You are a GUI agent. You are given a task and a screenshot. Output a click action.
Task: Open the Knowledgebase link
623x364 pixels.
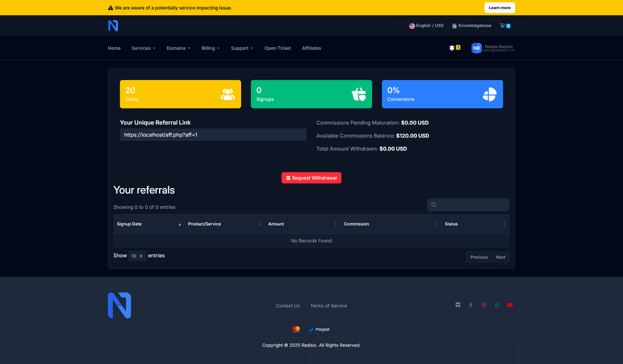472,25
